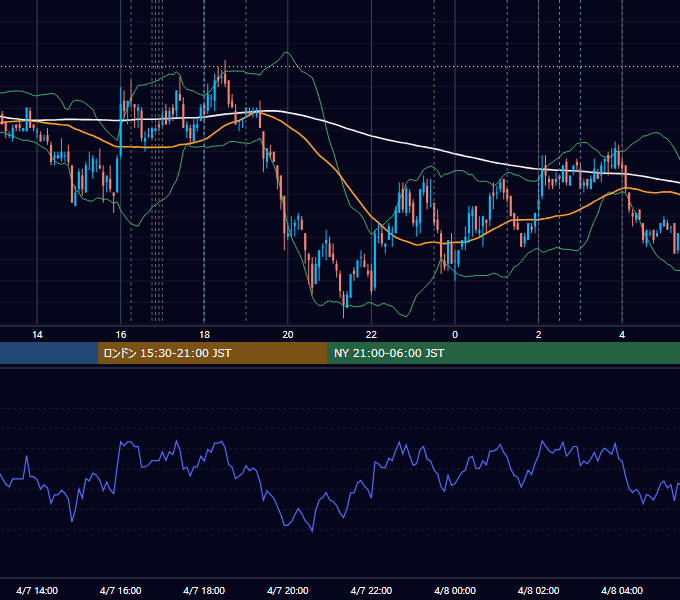Click the 4/8 00:00 date label
Image resolution: width=680 pixels, height=600 pixels.
[x=455, y=590]
